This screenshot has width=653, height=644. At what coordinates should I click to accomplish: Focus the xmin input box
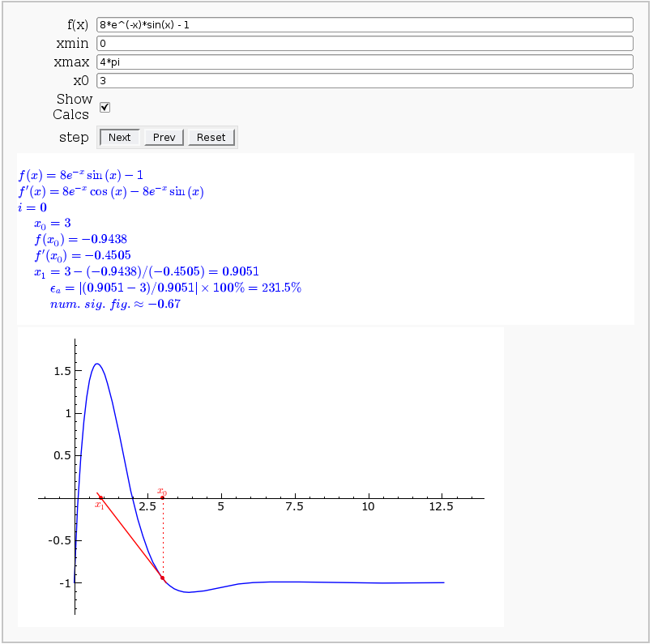pyautogui.click(x=364, y=44)
